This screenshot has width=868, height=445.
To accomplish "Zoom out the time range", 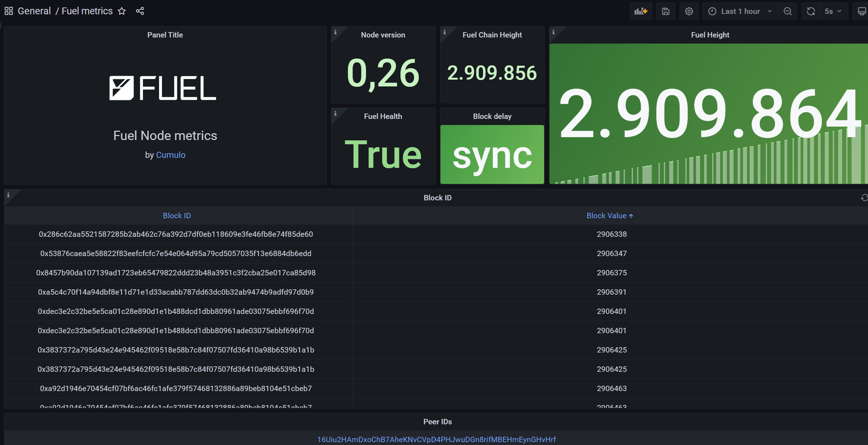I will click(x=788, y=11).
